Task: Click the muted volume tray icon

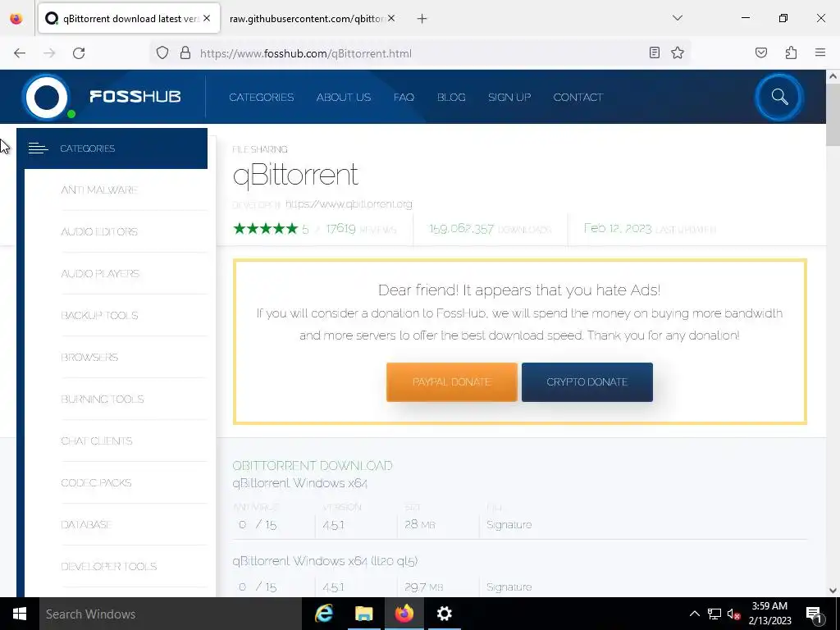Action: 734,614
